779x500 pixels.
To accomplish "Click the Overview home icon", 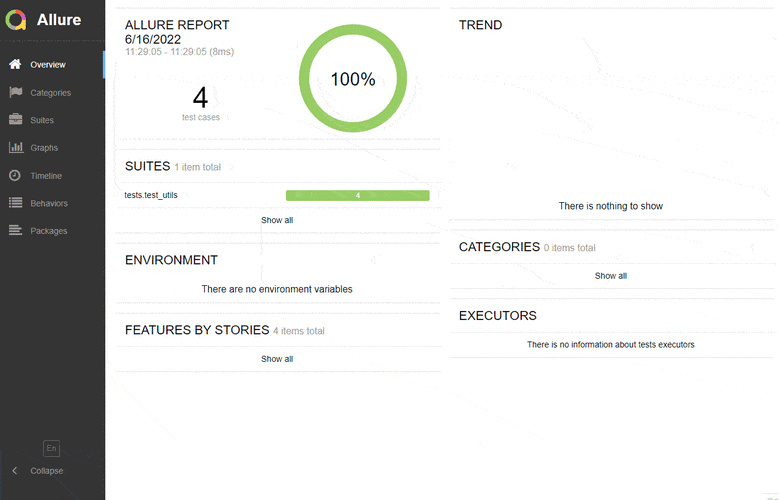I will pyautogui.click(x=15, y=64).
